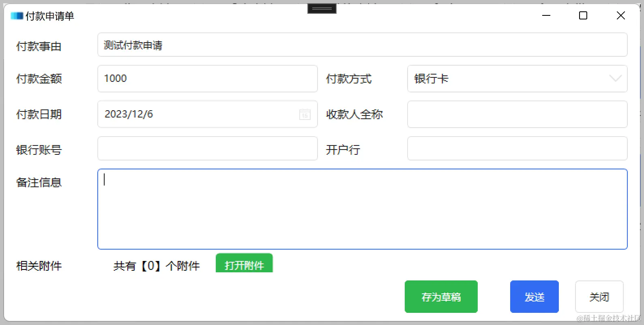The height and width of the screenshot is (325, 644).
Task: Open the calendar picker for 付款日期
Action: click(305, 114)
